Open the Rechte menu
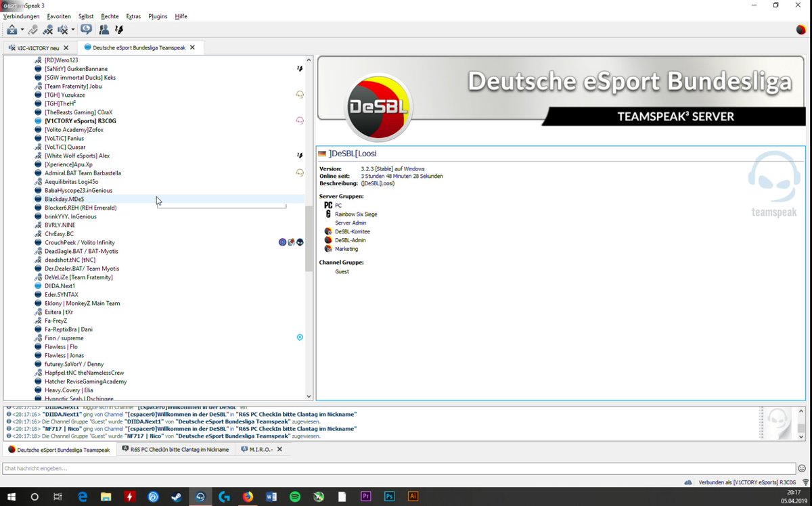 110,16
